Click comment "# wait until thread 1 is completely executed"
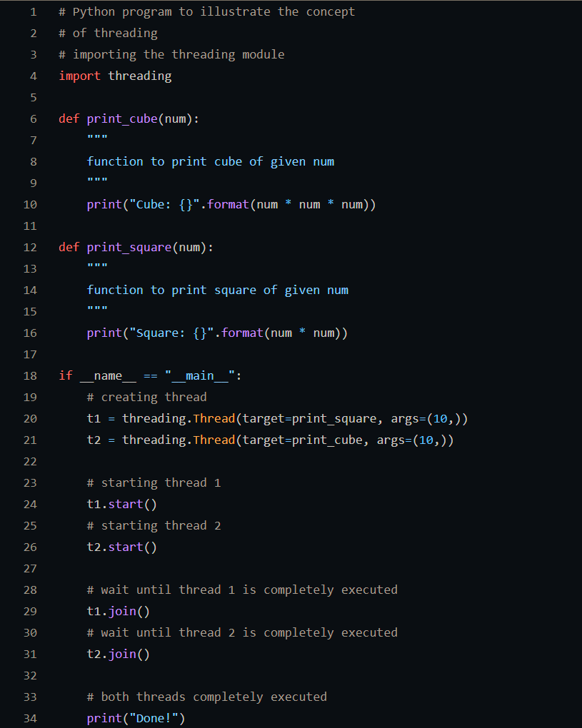The image size is (582, 728). tap(242, 590)
